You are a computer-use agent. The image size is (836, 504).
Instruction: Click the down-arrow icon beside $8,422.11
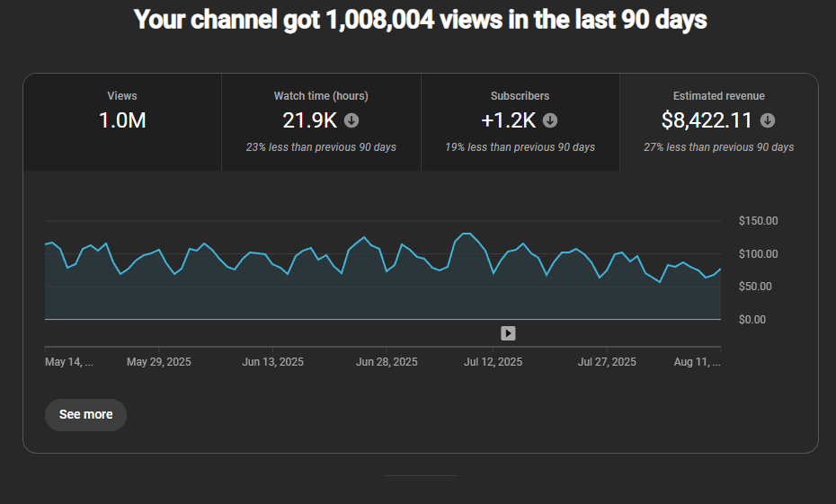click(768, 120)
